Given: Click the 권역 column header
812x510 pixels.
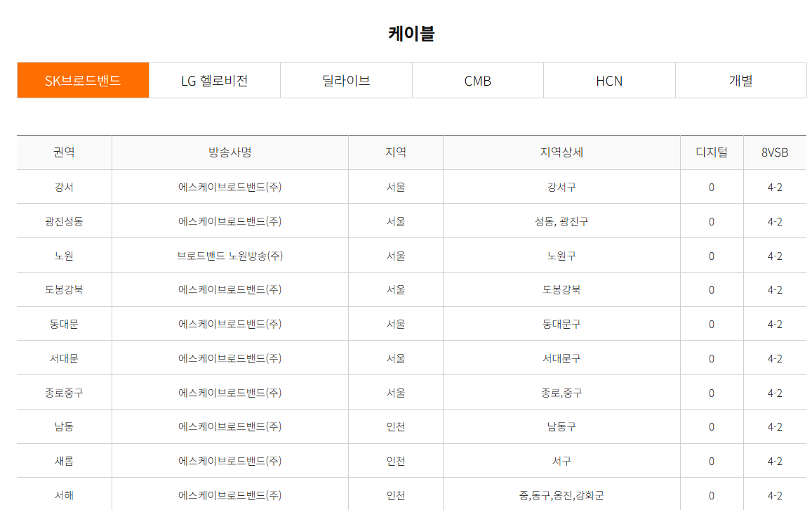Looking at the screenshot, I should tap(64, 152).
